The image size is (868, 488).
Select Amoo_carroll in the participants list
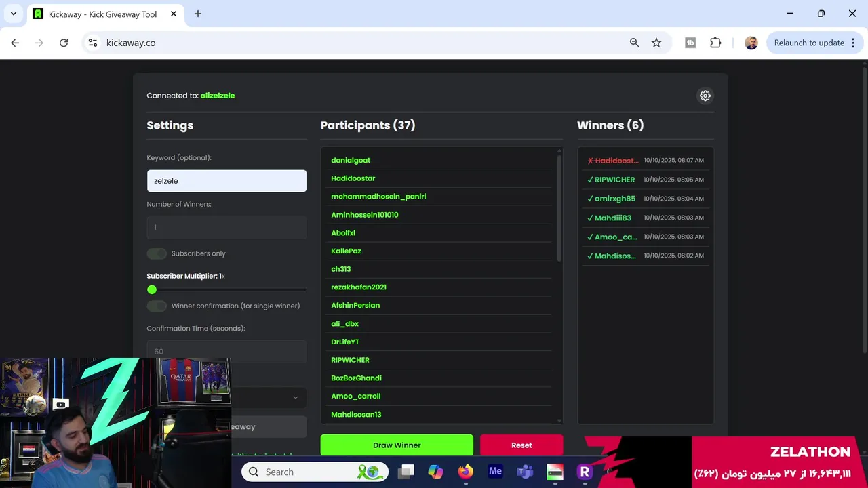(x=355, y=396)
